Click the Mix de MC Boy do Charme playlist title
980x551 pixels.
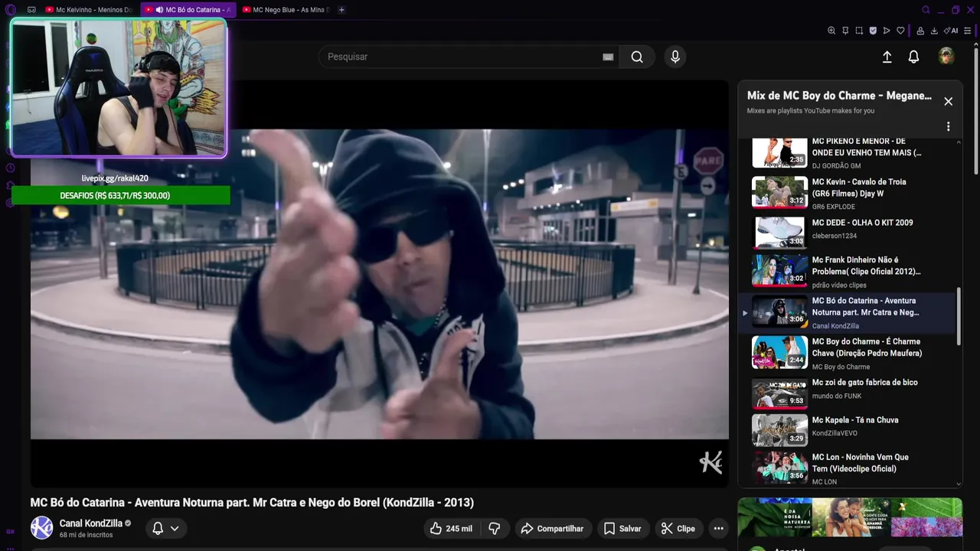point(839,96)
